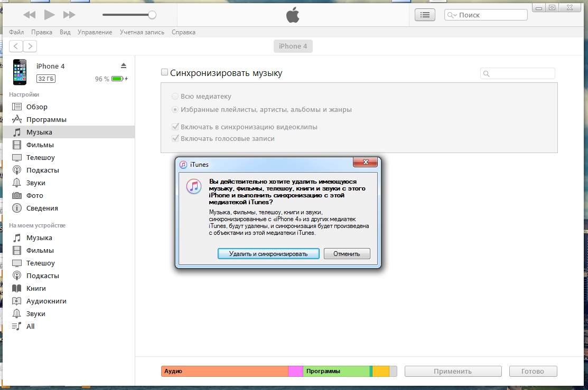Click the pink storage bar segment
Viewport: 588px width, 390px height.
click(295, 372)
